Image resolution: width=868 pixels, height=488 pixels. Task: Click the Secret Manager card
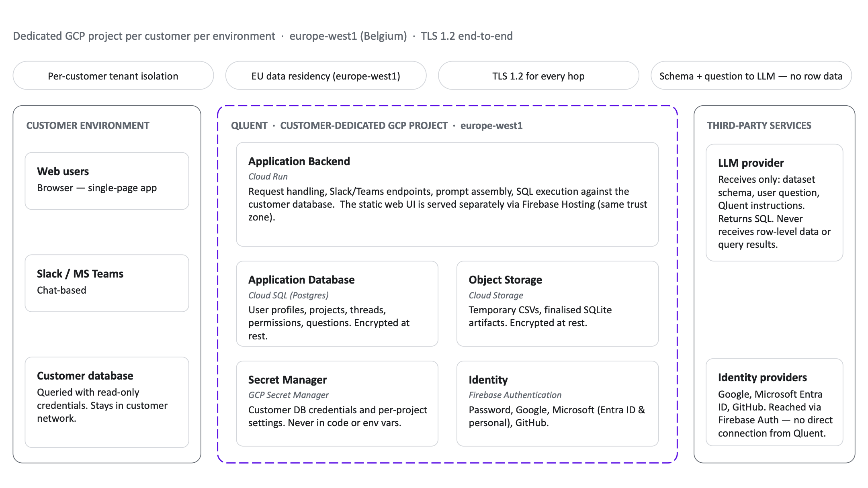[337, 403]
